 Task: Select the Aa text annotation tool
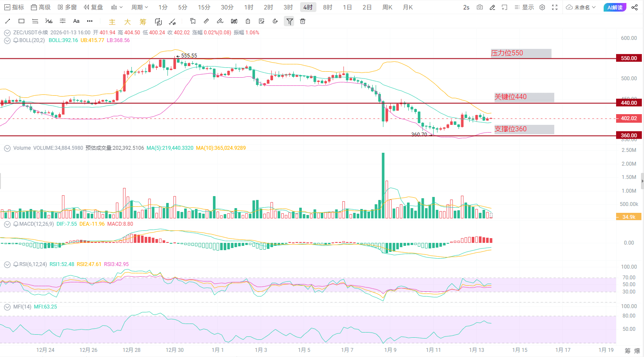pyautogui.click(x=76, y=21)
